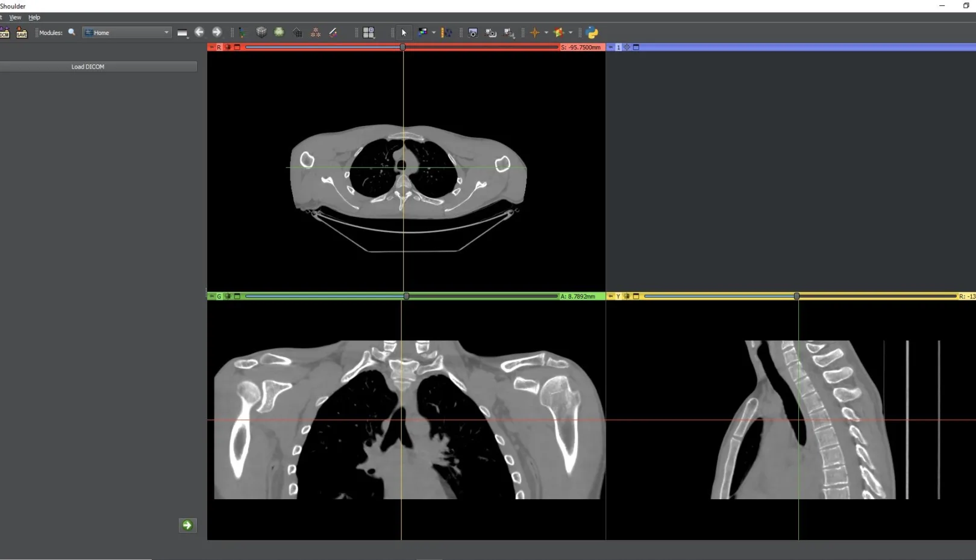The height and width of the screenshot is (560, 976).
Task: Toggle the yellow slice view pin
Action: click(x=610, y=296)
